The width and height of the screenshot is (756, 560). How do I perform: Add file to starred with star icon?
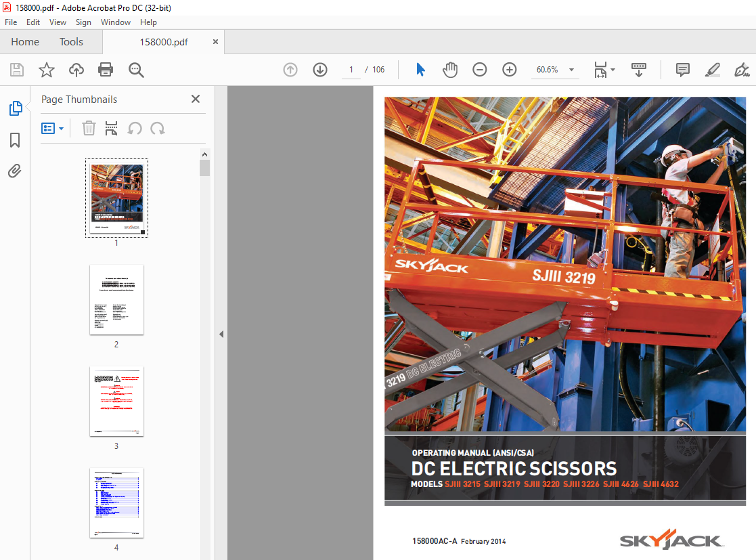pos(47,70)
